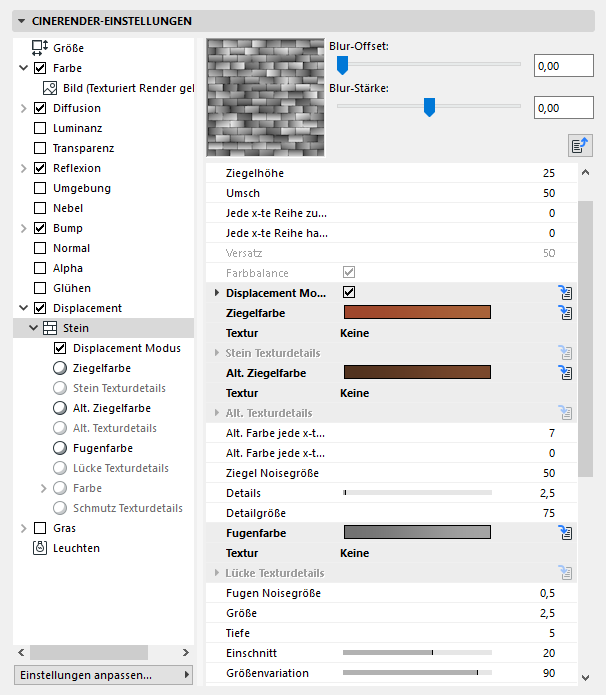Image resolution: width=606 pixels, height=695 pixels.
Task: Select the Normal tree item
Action: (x=71, y=248)
